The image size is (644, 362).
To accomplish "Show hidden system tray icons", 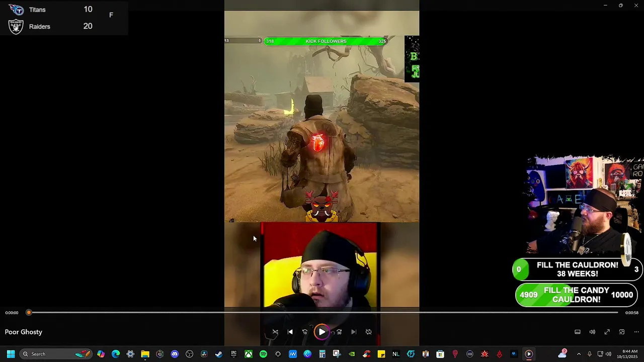I will click(x=579, y=354).
